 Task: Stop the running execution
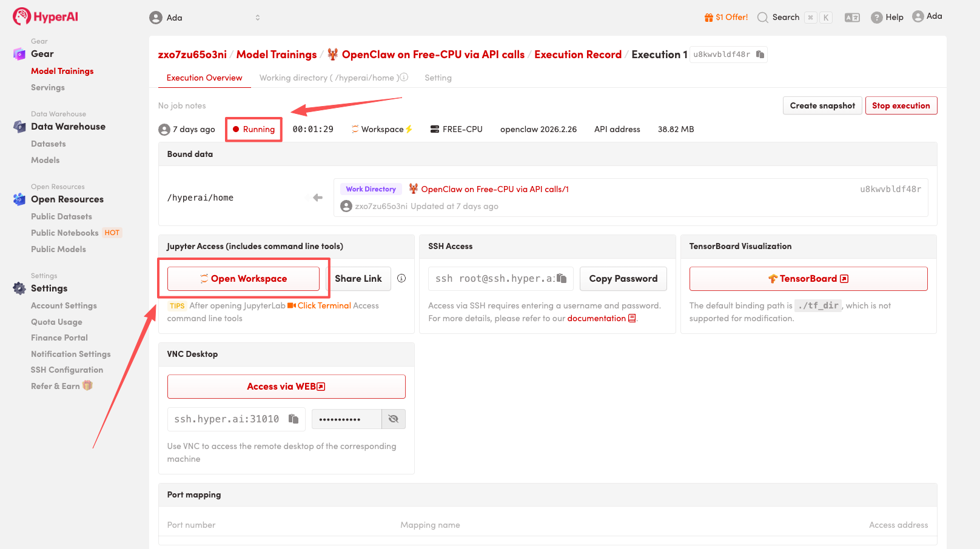click(901, 105)
